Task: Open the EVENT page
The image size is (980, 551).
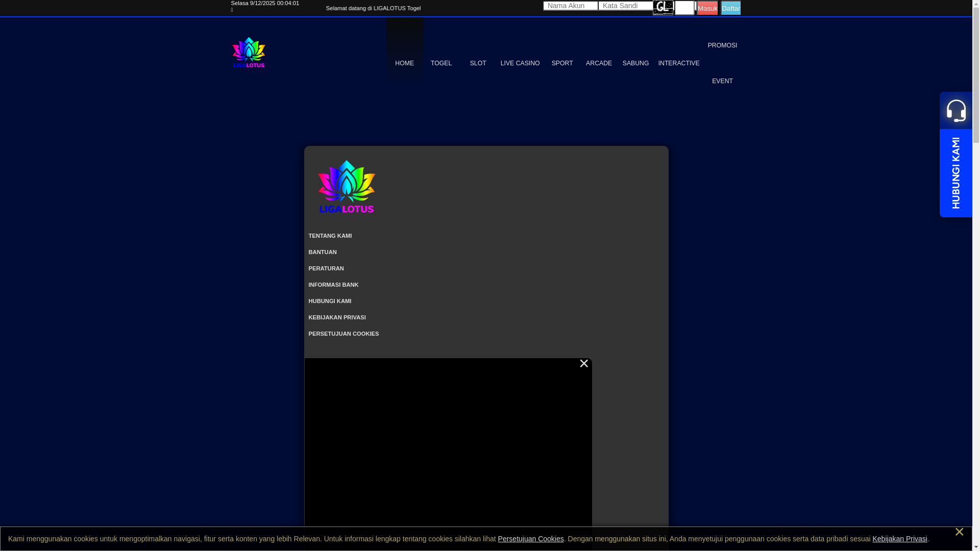Action: point(722,81)
